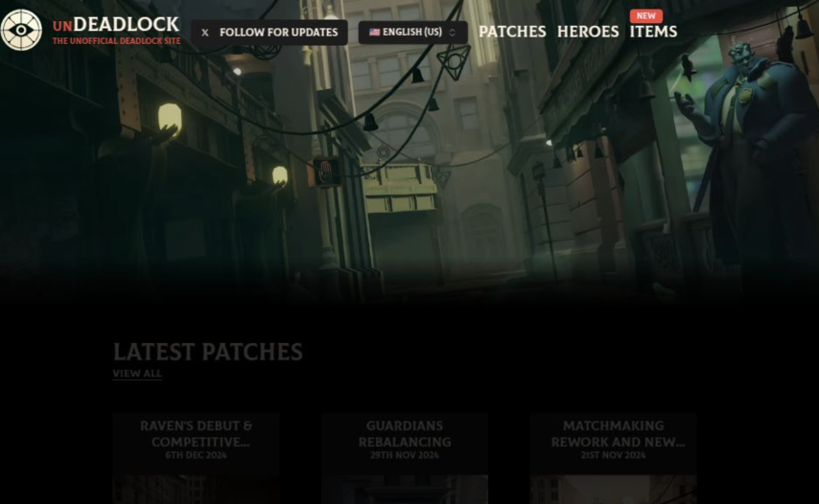The image size is (819, 504).
Task: Click the 6th Dec 2024 date text
Action: (196, 455)
